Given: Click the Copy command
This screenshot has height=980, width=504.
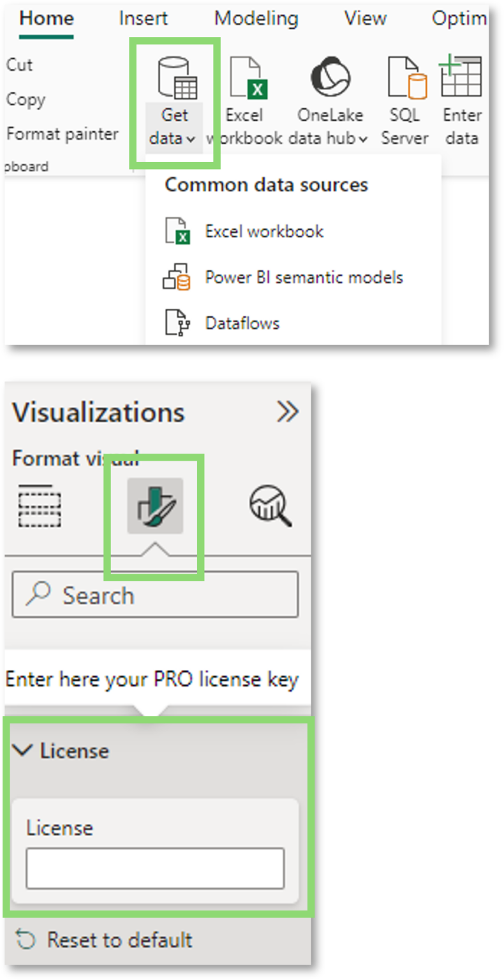Looking at the screenshot, I should 26,100.
